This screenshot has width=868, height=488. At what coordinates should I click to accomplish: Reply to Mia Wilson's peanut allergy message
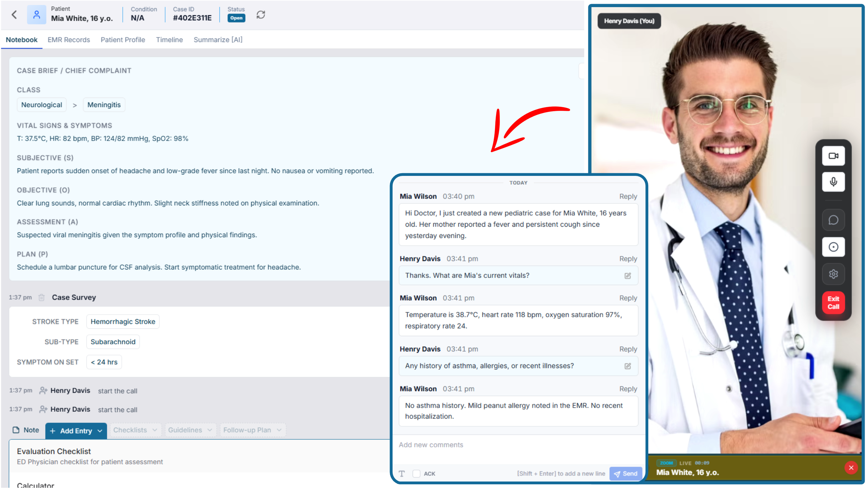pyautogui.click(x=628, y=389)
